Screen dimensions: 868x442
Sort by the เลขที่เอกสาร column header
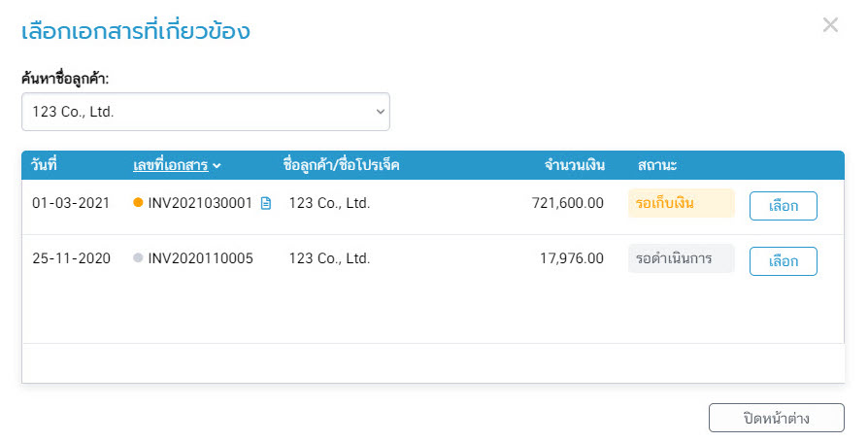[x=170, y=165]
